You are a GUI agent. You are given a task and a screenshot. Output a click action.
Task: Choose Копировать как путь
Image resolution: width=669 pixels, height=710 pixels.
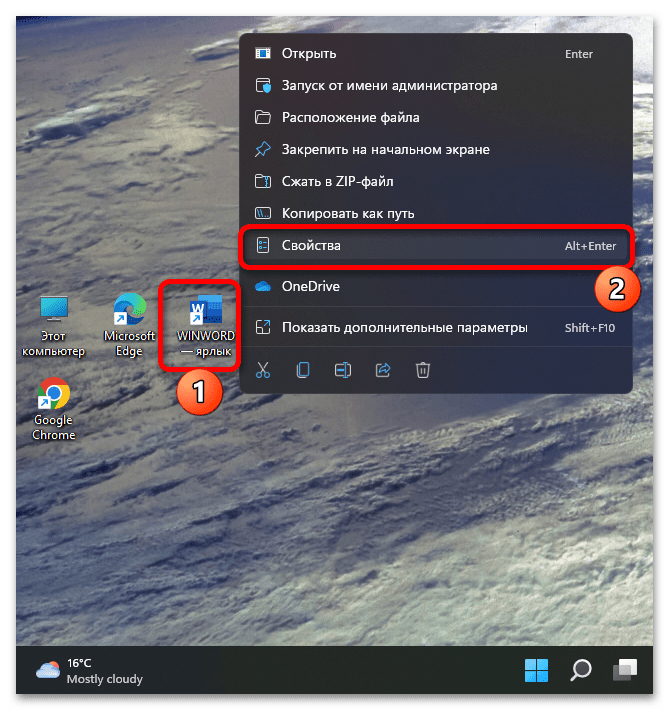coord(436,213)
